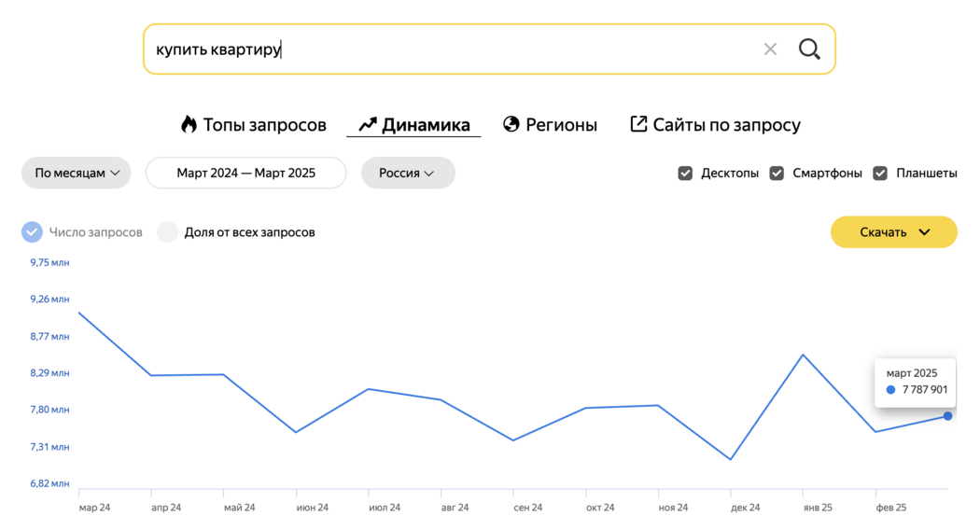
Task: Clear the search query with the X icon
Action: coord(770,49)
